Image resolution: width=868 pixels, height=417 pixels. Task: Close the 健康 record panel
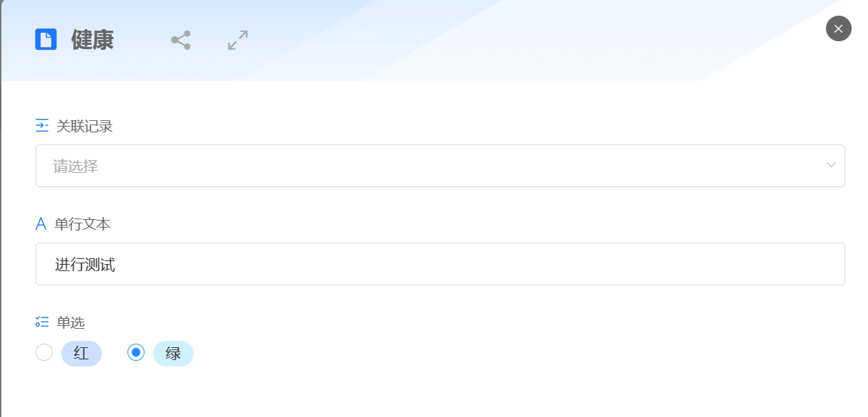(838, 28)
